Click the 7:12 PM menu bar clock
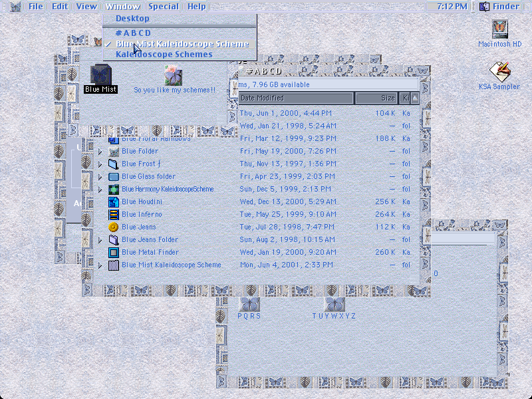The width and height of the screenshot is (532, 399). click(452, 7)
